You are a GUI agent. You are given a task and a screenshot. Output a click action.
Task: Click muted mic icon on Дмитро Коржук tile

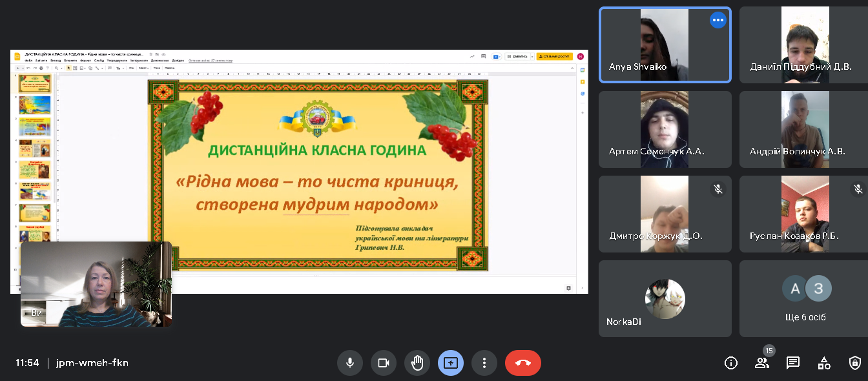coord(717,189)
